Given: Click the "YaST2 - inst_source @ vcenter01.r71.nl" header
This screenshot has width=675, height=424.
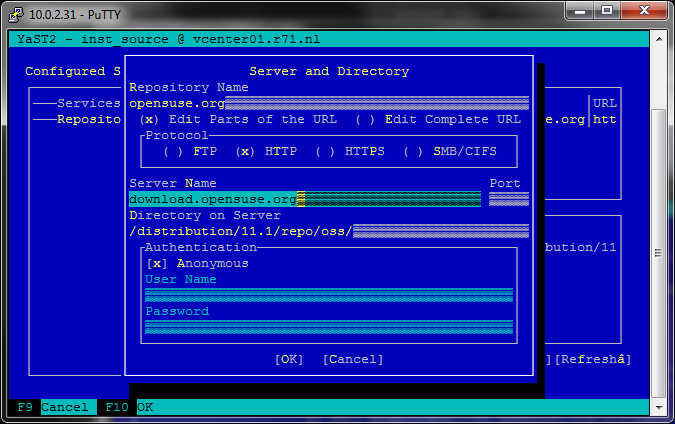Looking at the screenshot, I should 169,40.
